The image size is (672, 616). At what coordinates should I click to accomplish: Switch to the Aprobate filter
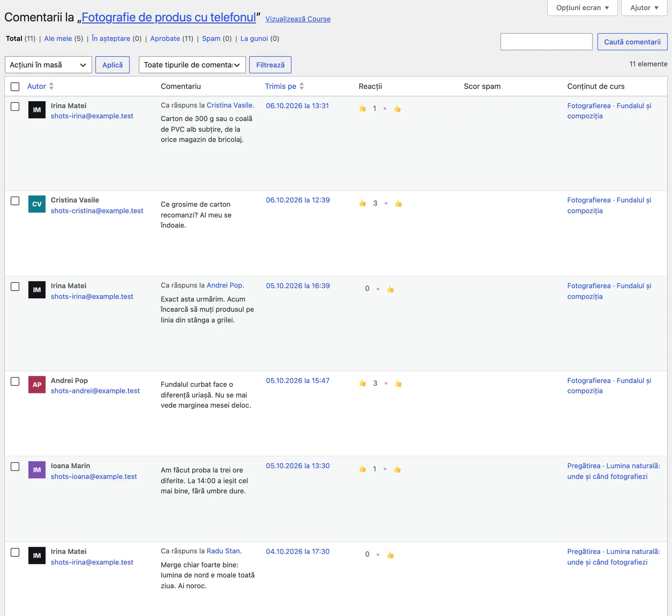pyautogui.click(x=165, y=39)
